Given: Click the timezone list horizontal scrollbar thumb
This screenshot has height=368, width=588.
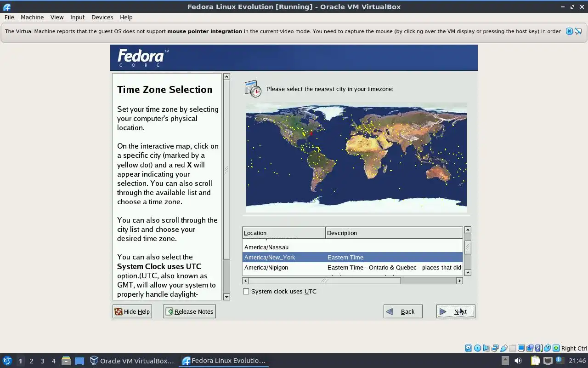Looking at the screenshot, I should (324, 281).
